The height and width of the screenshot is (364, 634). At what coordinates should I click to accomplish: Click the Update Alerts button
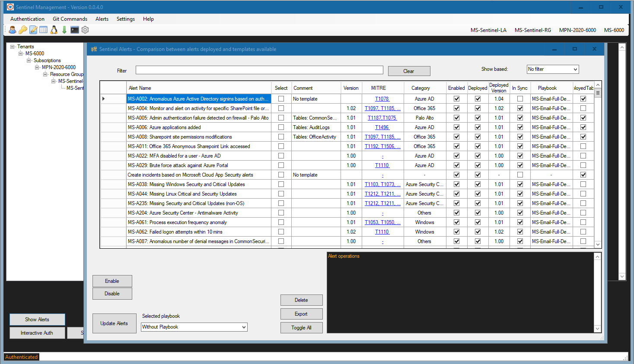coord(114,323)
